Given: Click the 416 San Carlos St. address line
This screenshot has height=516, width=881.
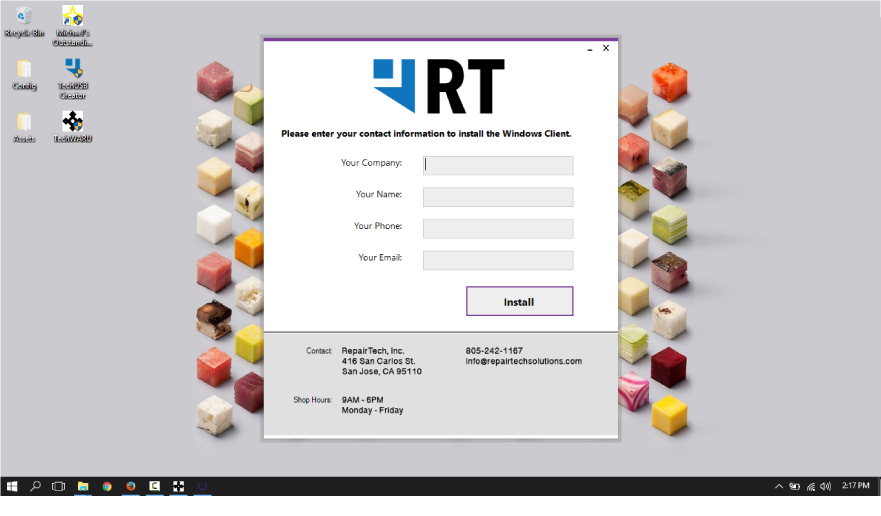Looking at the screenshot, I should [x=379, y=361].
